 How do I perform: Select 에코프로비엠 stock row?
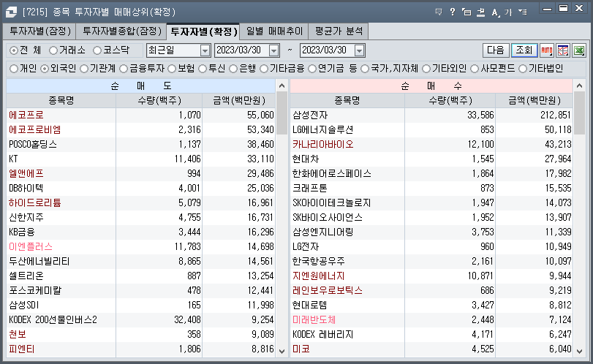140,129
